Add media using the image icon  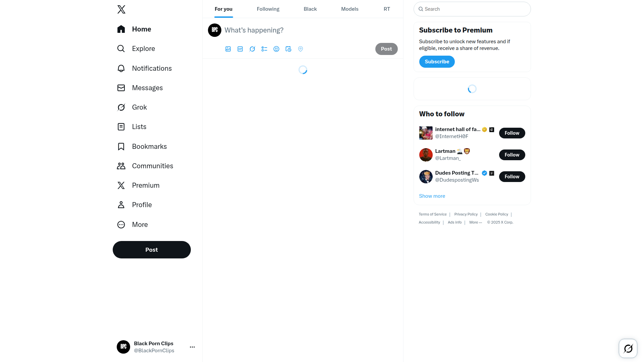(x=228, y=49)
